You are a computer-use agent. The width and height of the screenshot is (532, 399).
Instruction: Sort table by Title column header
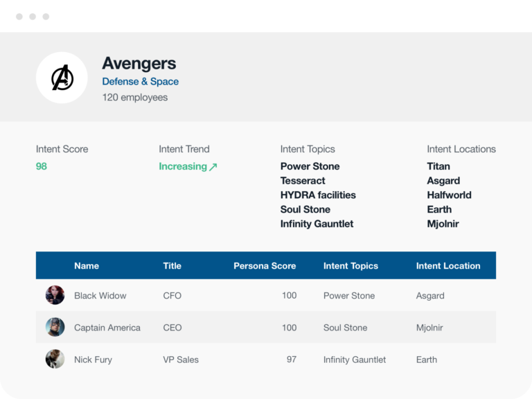pyautogui.click(x=172, y=266)
